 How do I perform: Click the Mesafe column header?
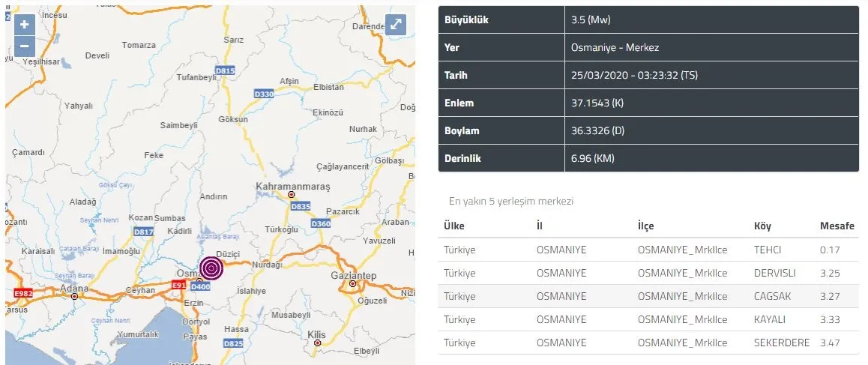pyautogui.click(x=837, y=226)
